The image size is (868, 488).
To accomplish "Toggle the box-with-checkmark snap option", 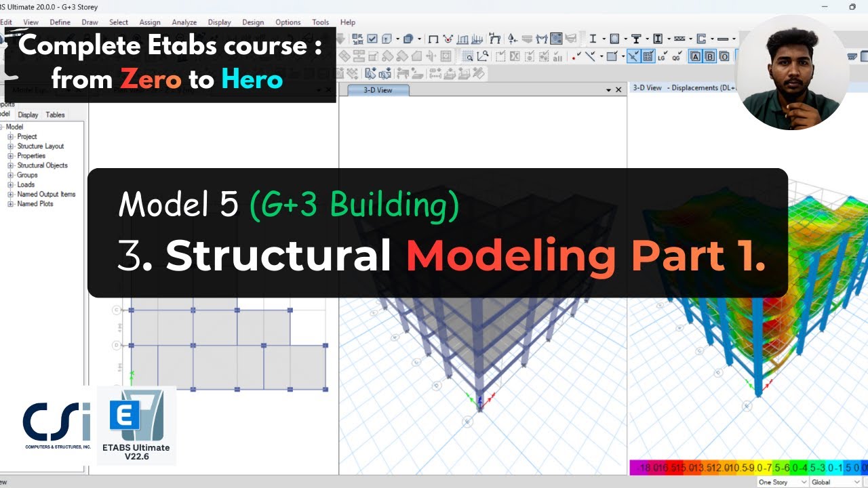I will tap(612, 57).
